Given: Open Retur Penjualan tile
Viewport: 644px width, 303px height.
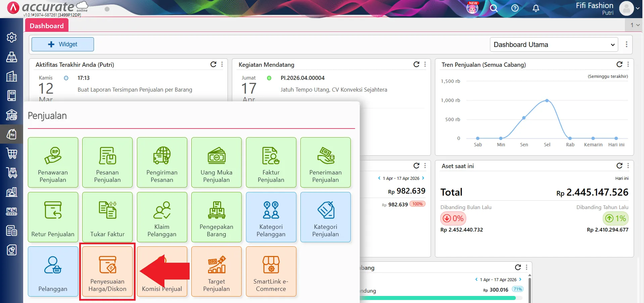Looking at the screenshot, I should [x=53, y=217].
